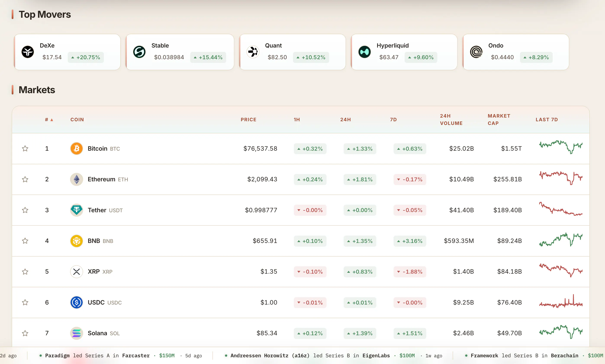Toggle the Solana favorite star

25,333
